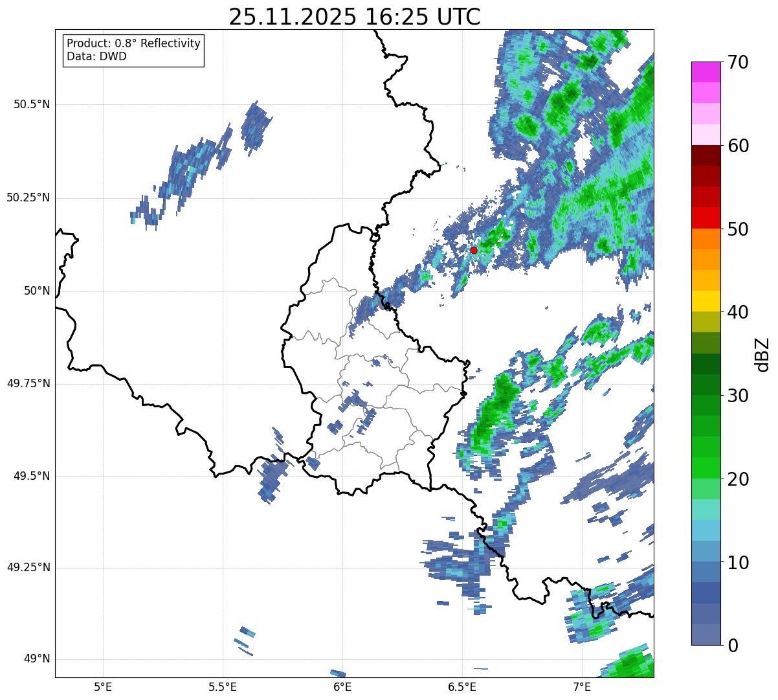Image resolution: width=778 pixels, height=700 pixels.
Task: Click the red radar site marker
Action: click(x=474, y=250)
